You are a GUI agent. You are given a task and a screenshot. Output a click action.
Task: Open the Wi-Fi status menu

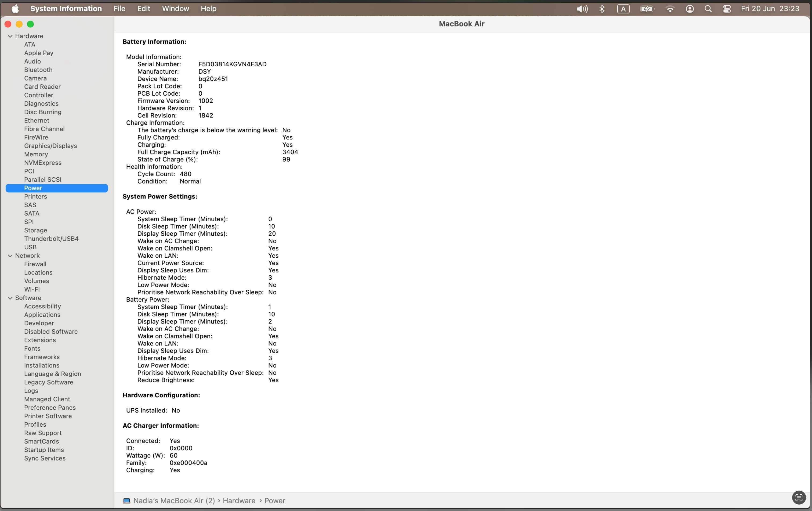pos(670,9)
